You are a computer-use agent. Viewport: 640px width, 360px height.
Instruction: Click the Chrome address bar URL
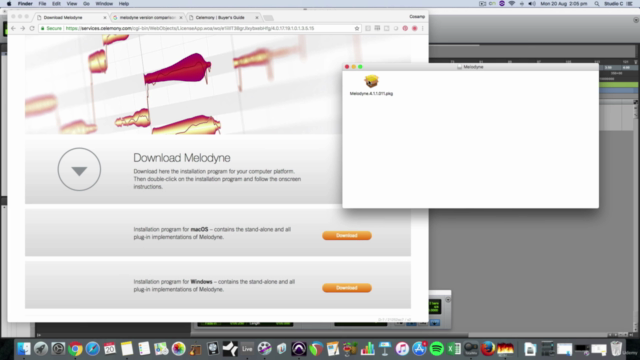[190, 28]
